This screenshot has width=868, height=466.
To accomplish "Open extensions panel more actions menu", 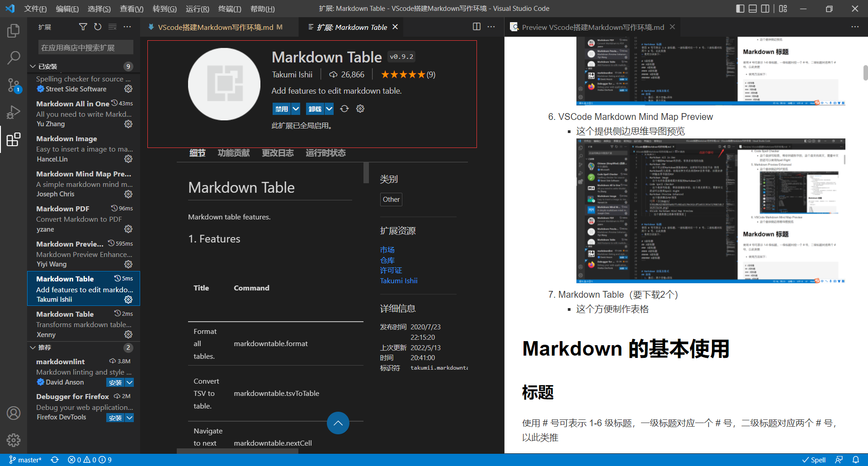I will point(127,27).
